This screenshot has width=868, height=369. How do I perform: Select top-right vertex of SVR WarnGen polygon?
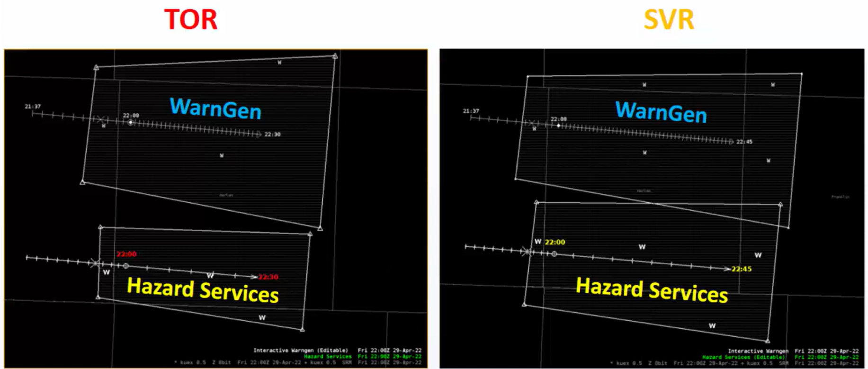point(801,73)
